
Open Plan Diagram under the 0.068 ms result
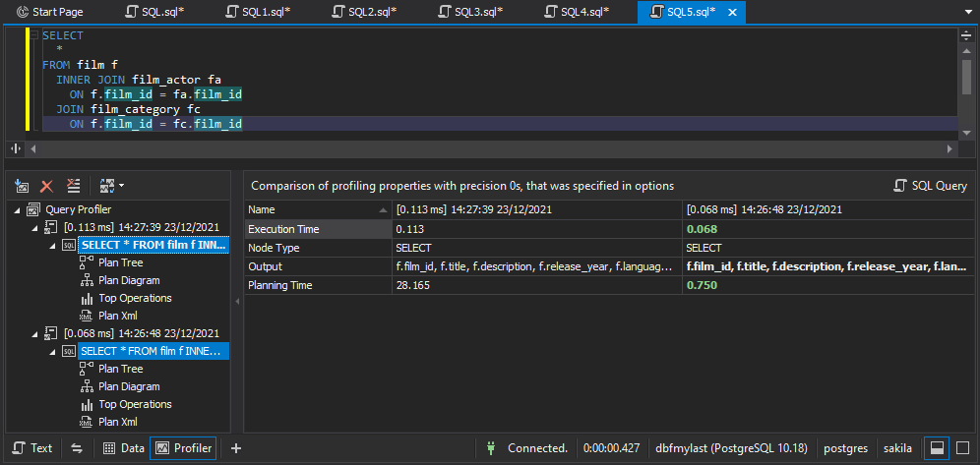[x=129, y=386]
